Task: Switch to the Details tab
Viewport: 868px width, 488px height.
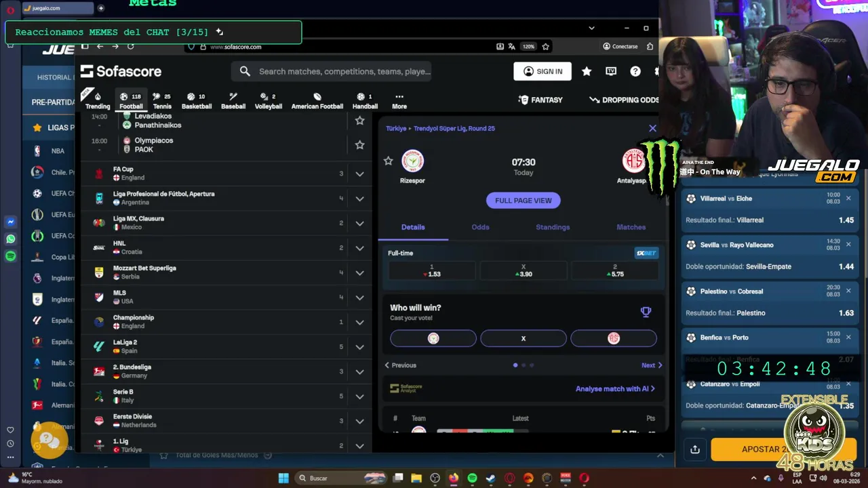Action: 413,227
